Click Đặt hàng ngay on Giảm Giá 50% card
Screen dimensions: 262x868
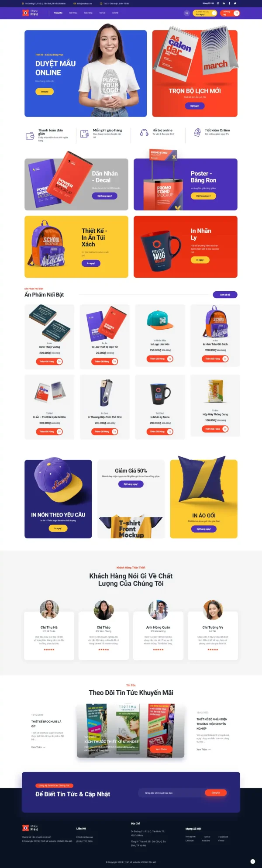pos(131,484)
